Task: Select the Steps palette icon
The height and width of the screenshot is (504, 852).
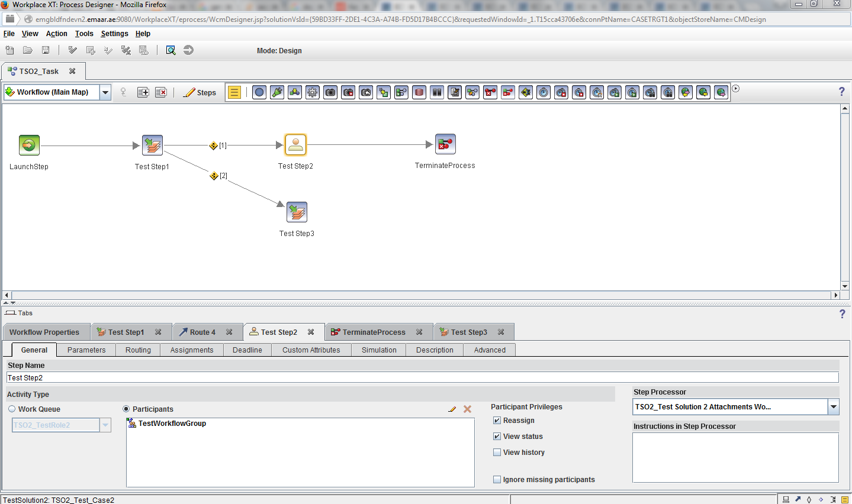Action: click(234, 92)
